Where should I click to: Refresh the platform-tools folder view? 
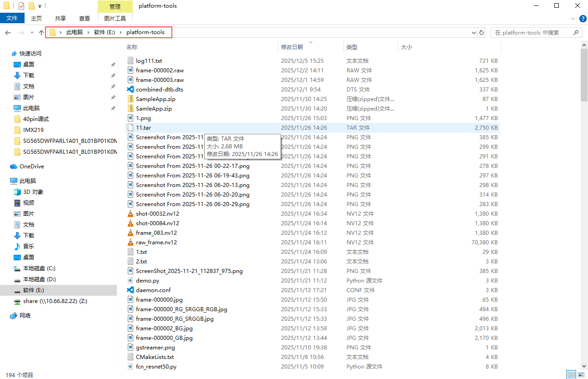tap(482, 33)
